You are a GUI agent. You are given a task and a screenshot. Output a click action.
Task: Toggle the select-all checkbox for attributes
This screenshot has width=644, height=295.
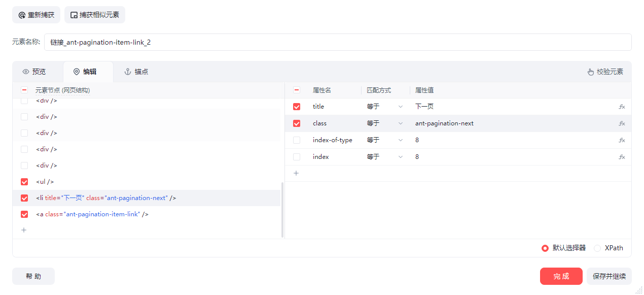(297, 90)
